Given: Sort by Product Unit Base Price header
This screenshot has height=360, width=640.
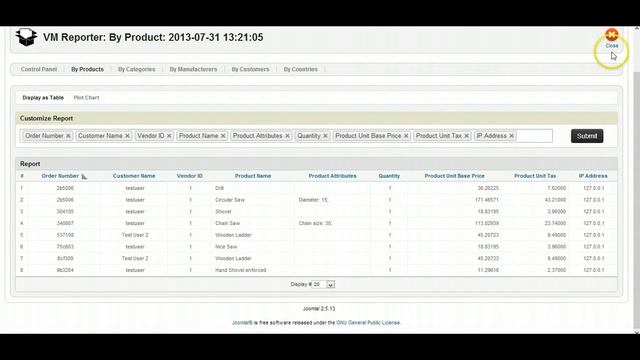Looking at the screenshot, I should (x=455, y=176).
